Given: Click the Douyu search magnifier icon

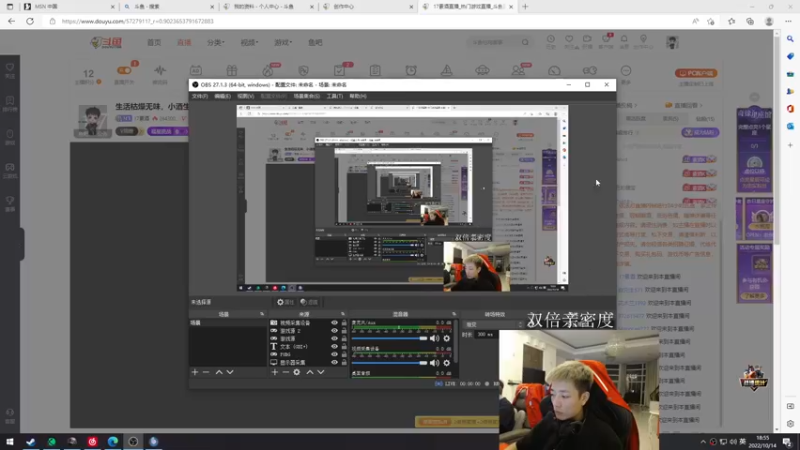Looking at the screenshot, I should point(525,42).
